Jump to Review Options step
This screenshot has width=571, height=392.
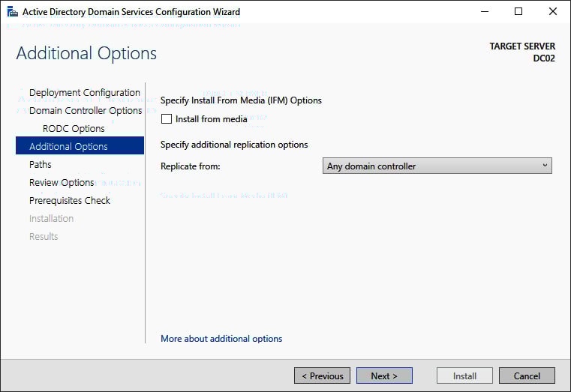click(x=62, y=183)
